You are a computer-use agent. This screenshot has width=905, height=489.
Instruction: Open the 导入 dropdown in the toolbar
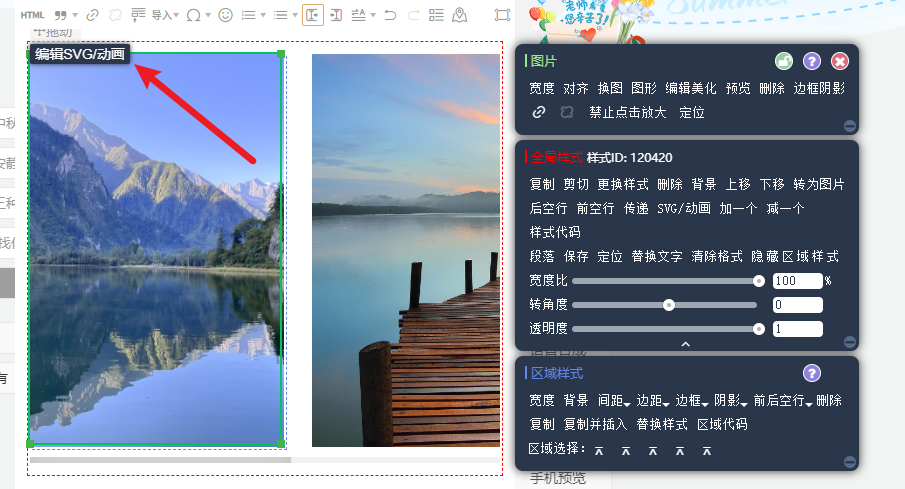coord(165,15)
